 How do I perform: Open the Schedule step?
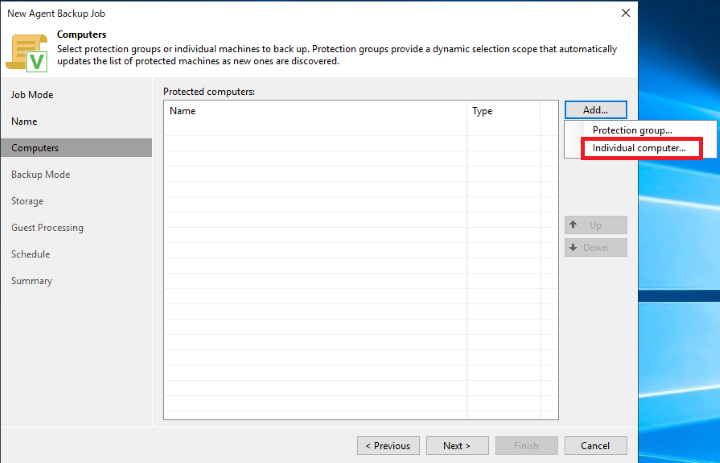(x=30, y=254)
